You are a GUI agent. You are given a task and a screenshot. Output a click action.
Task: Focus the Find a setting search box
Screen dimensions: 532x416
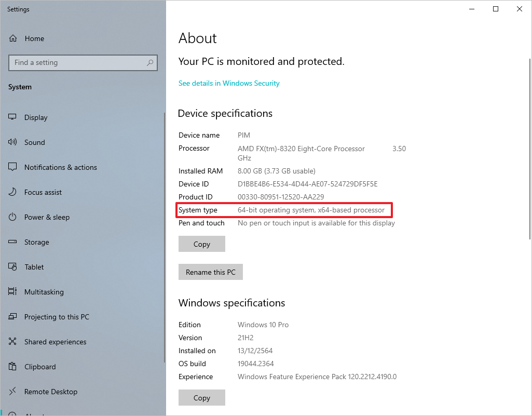[x=83, y=63]
